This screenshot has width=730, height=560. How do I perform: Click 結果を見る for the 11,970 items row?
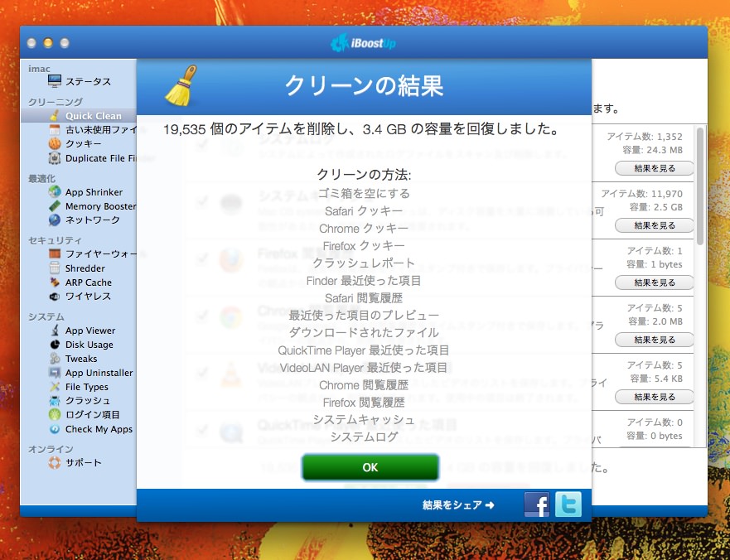(x=654, y=225)
